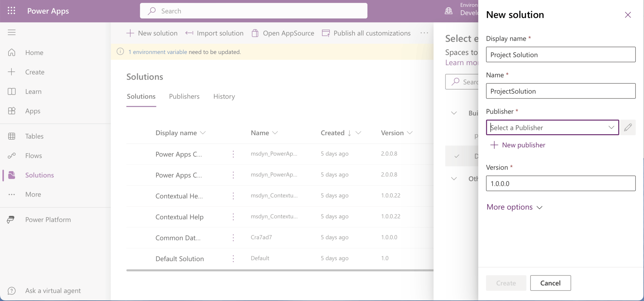
Task: Click the Cancel button
Action: point(550,283)
